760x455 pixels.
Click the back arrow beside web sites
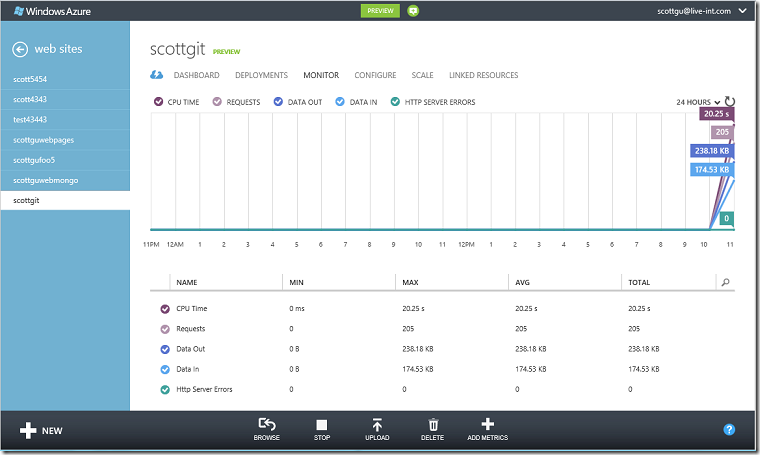pos(20,49)
